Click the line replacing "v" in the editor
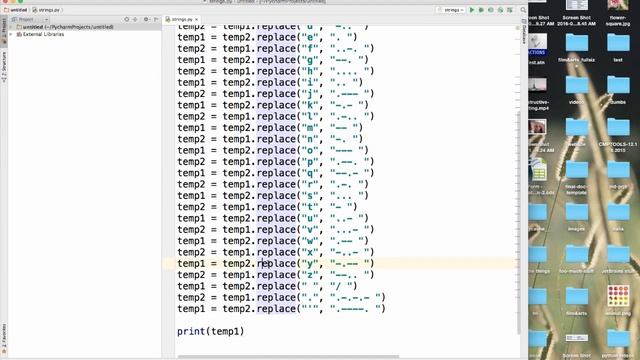 click(276, 229)
